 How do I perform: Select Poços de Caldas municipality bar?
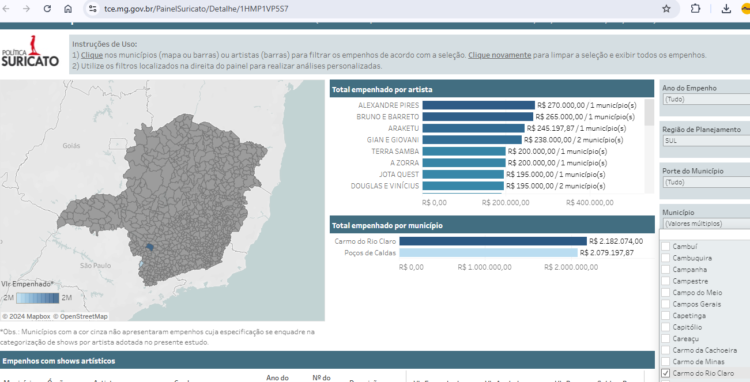point(488,253)
